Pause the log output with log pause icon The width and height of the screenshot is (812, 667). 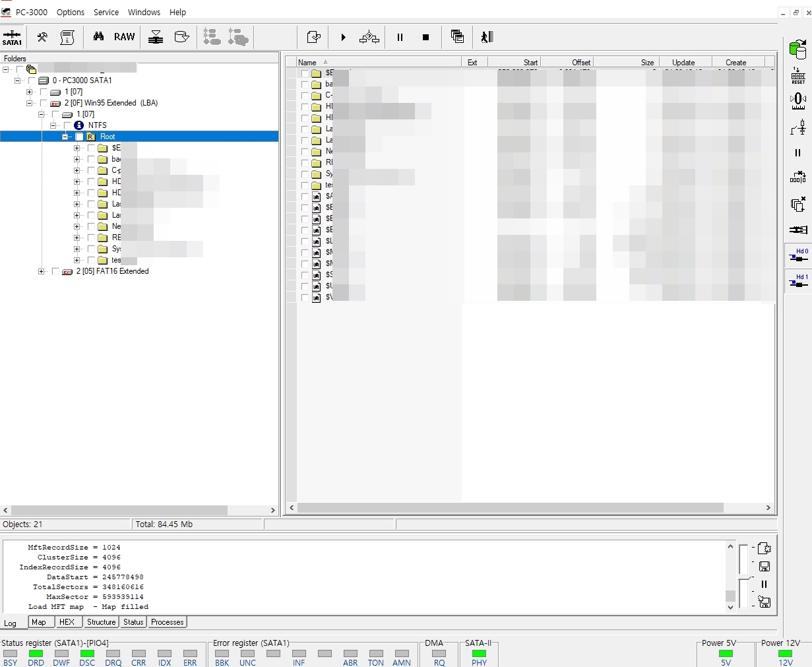pyautogui.click(x=765, y=584)
